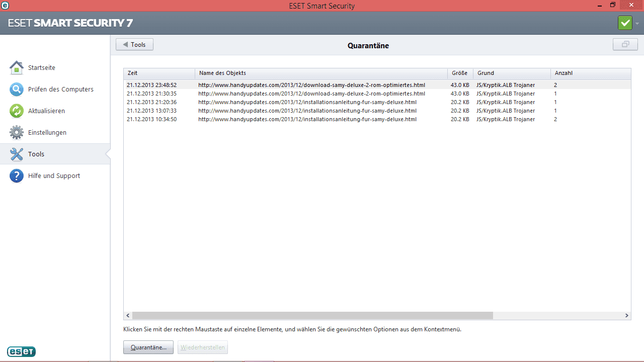Click the ESET SMART SECURITY 7 banner text
The image size is (644, 362).
[70, 23]
